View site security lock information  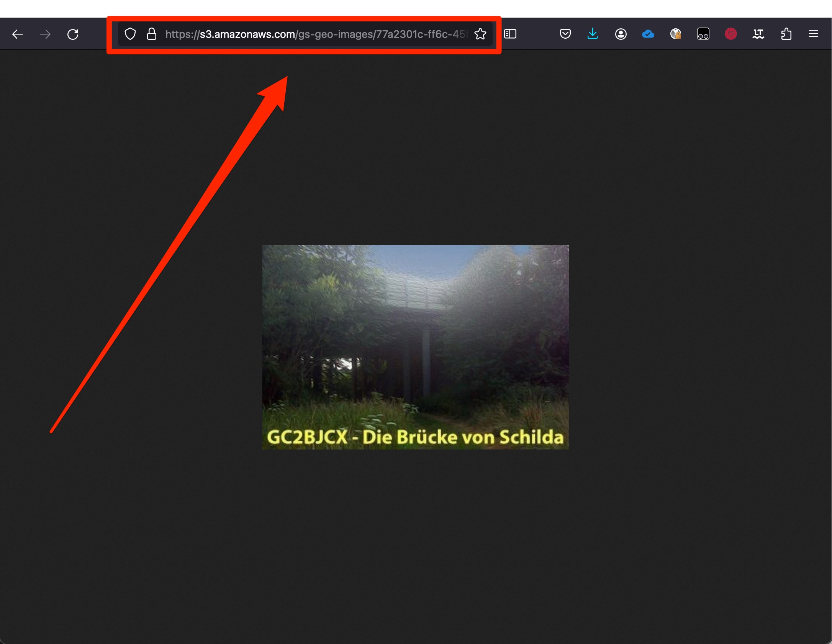point(152,34)
